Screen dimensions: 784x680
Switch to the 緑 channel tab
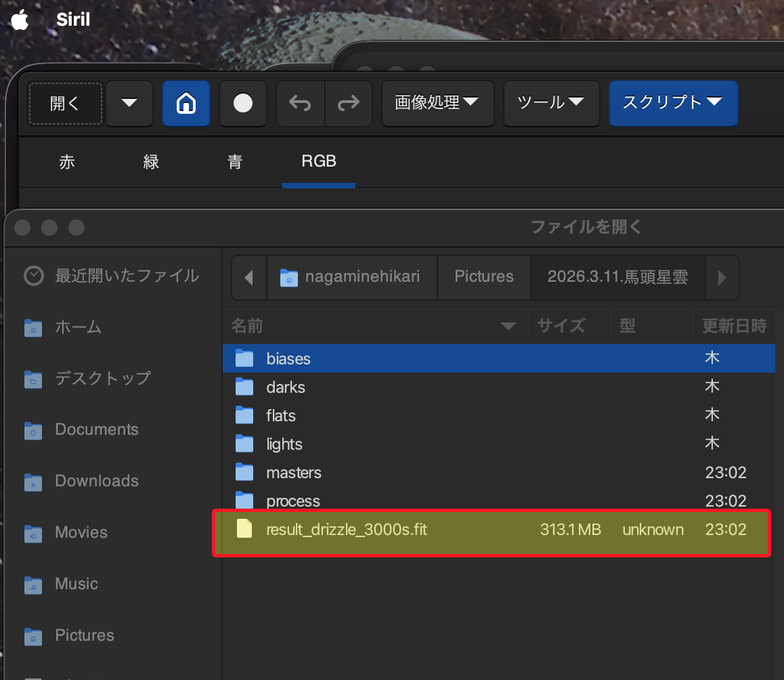click(x=150, y=162)
